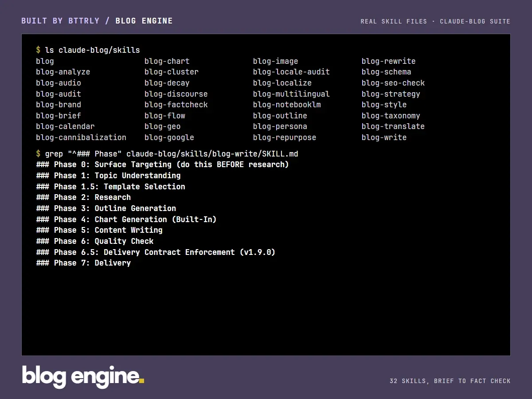Click blog-flow in the listing
532x399 pixels.
(165, 116)
